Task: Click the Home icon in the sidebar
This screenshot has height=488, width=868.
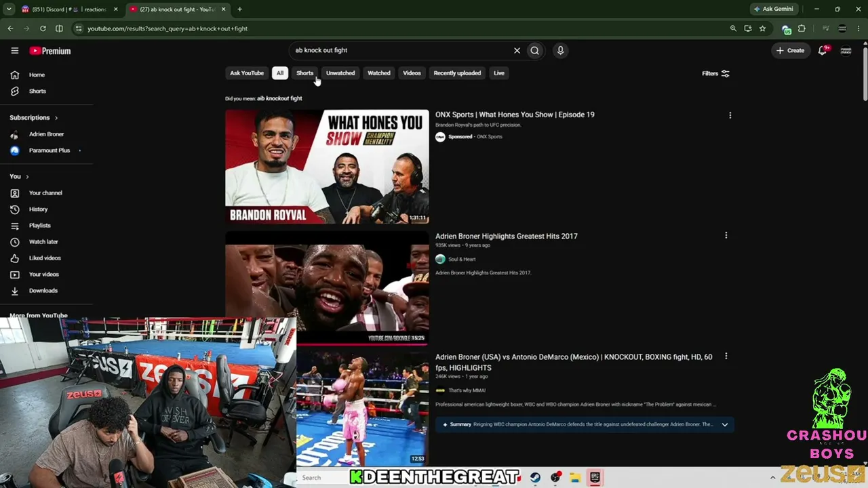Action: (15, 75)
